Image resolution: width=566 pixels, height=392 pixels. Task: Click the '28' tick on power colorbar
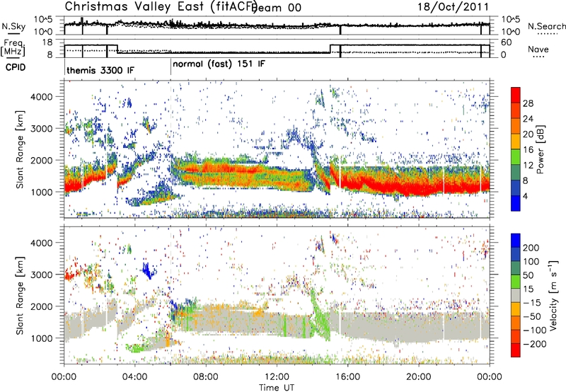tap(528, 103)
